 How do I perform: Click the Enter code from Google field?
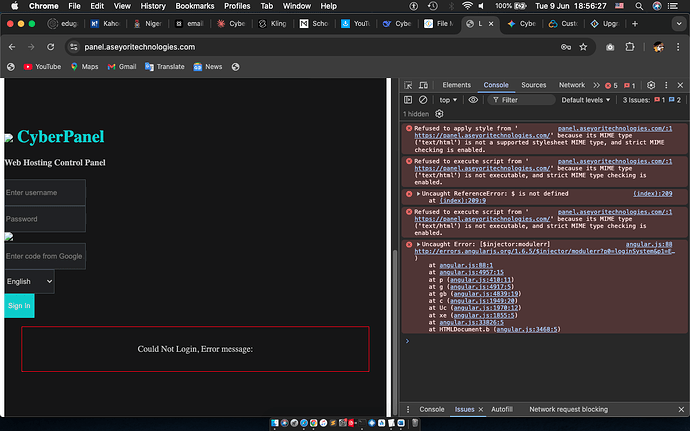[x=45, y=256]
